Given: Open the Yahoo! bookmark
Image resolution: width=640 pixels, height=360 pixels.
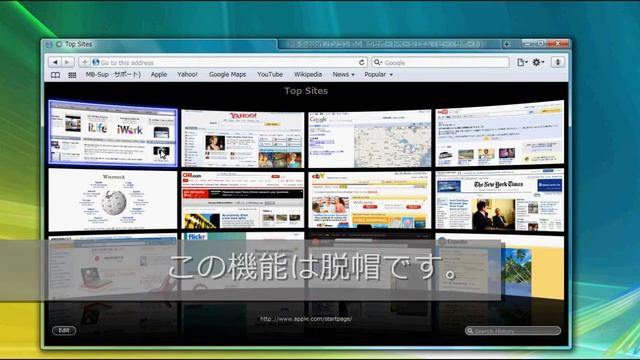Looking at the screenshot, I should (187, 74).
